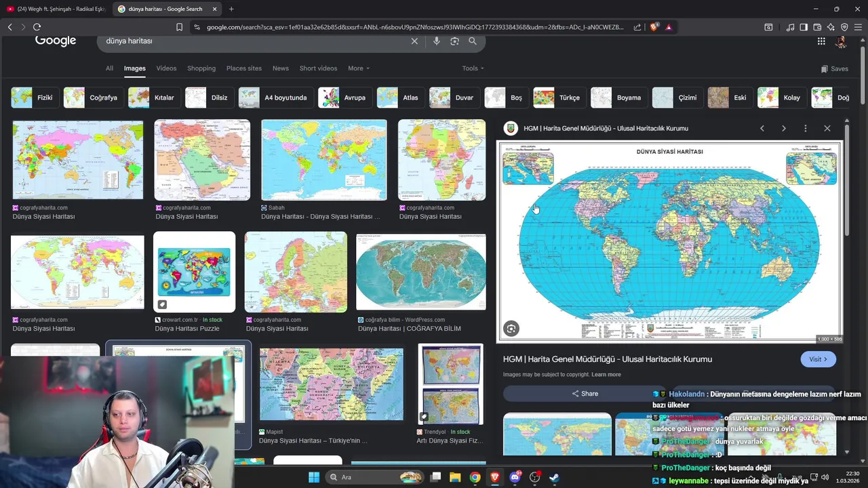868x488 pixels.
Task: Open the Google account avatar
Action: [x=841, y=41]
